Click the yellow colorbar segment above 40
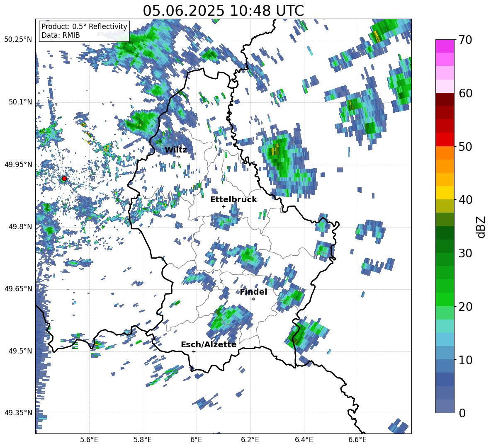Image resolution: width=491 pixels, height=448 pixels. click(445, 193)
